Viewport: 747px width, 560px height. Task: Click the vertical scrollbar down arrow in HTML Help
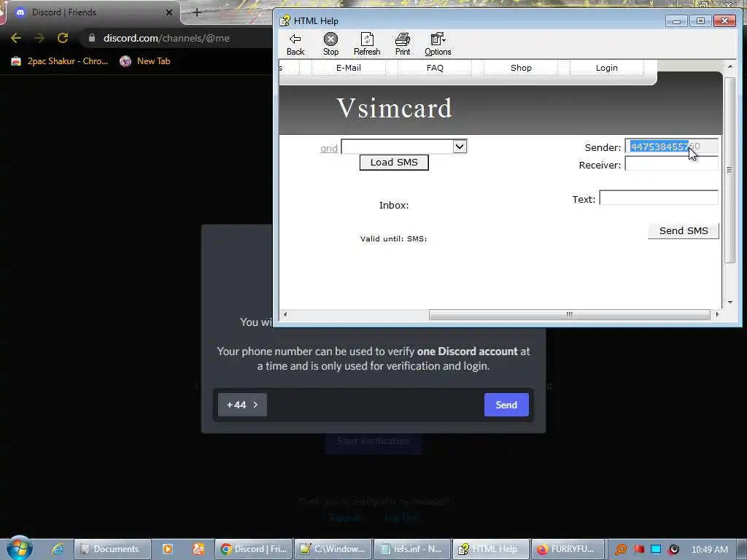729,303
